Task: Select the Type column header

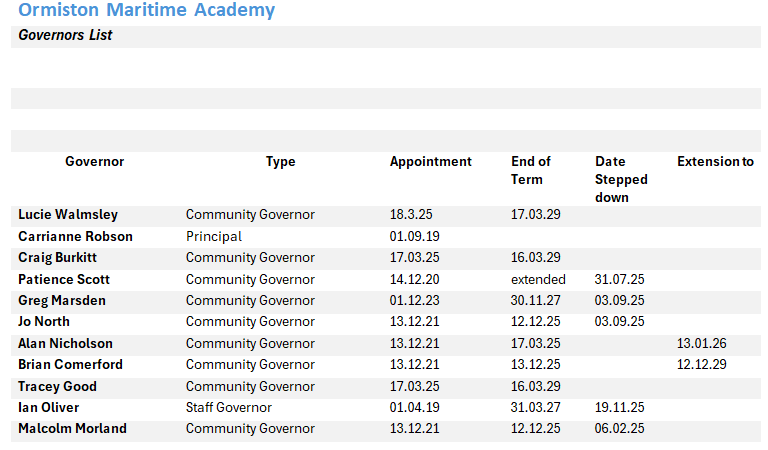Action: click(280, 162)
